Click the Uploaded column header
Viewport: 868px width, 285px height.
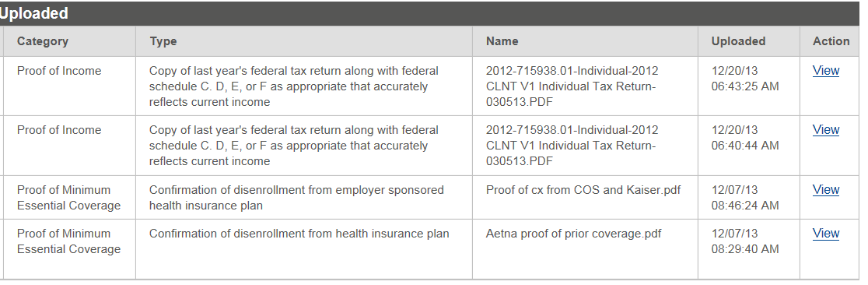[x=738, y=41]
